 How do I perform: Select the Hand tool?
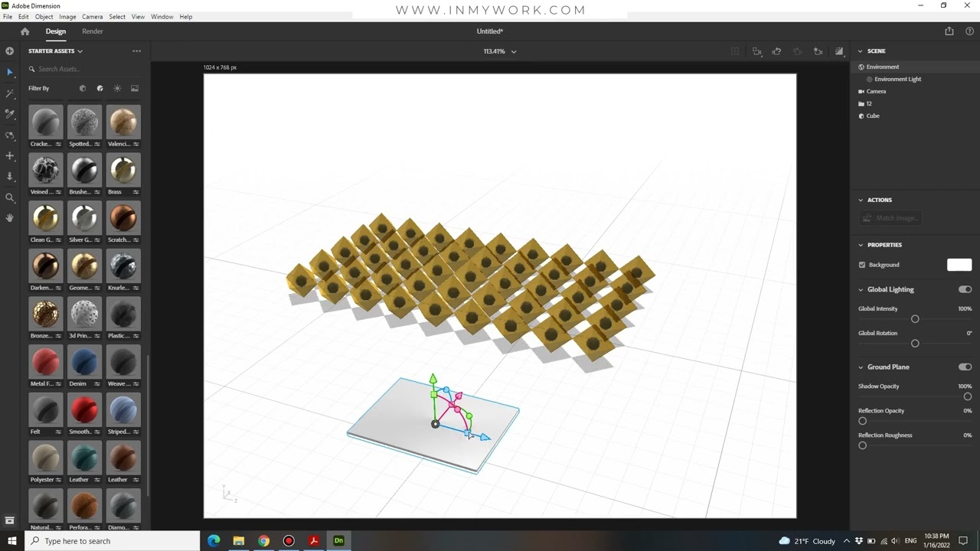pos(10,218)
